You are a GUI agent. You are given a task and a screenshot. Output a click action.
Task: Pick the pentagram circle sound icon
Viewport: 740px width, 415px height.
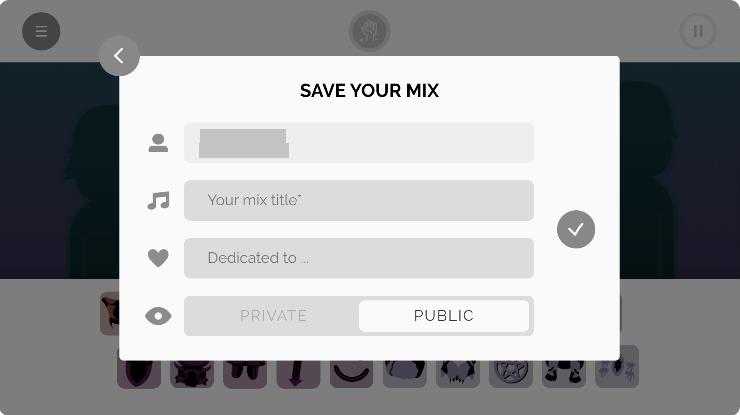511,370
